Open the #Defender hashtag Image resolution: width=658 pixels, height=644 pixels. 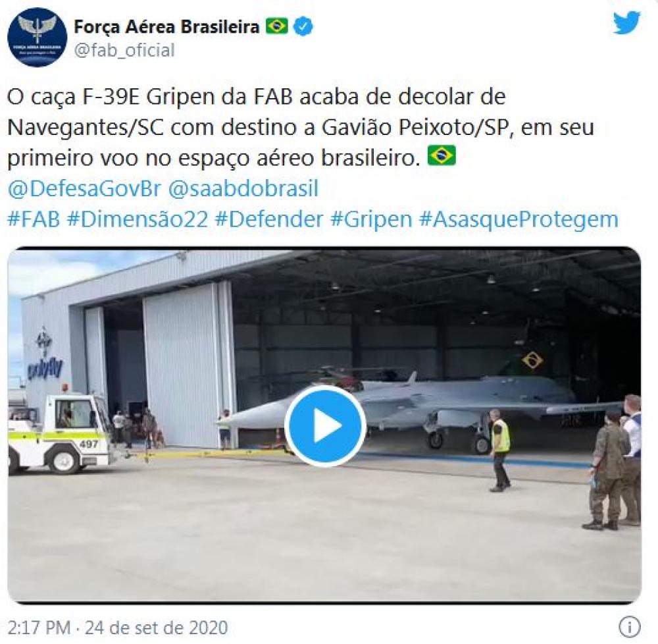click(x=269, y=219)
